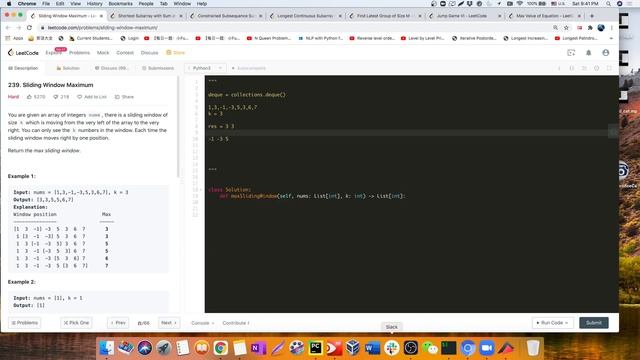The height and width of the screenshot is (360, 640).
Task: Close the Sliding Window Maximum browser tab
Action: [101, 16]
